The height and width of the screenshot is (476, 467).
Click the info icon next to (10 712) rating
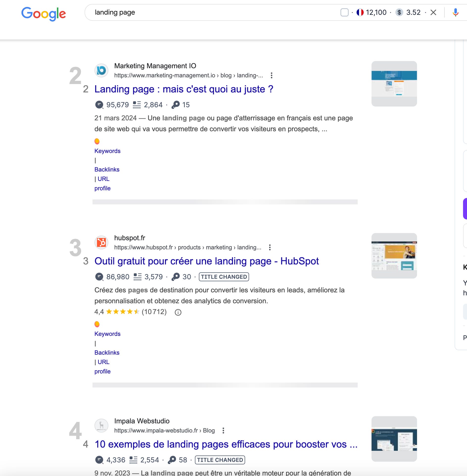(x=178, y=312)
